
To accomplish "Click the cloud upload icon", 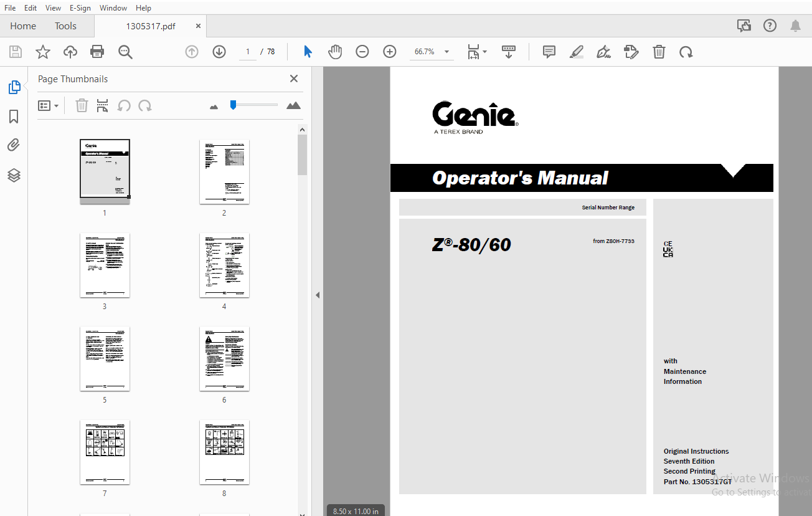I will (70, 52).
